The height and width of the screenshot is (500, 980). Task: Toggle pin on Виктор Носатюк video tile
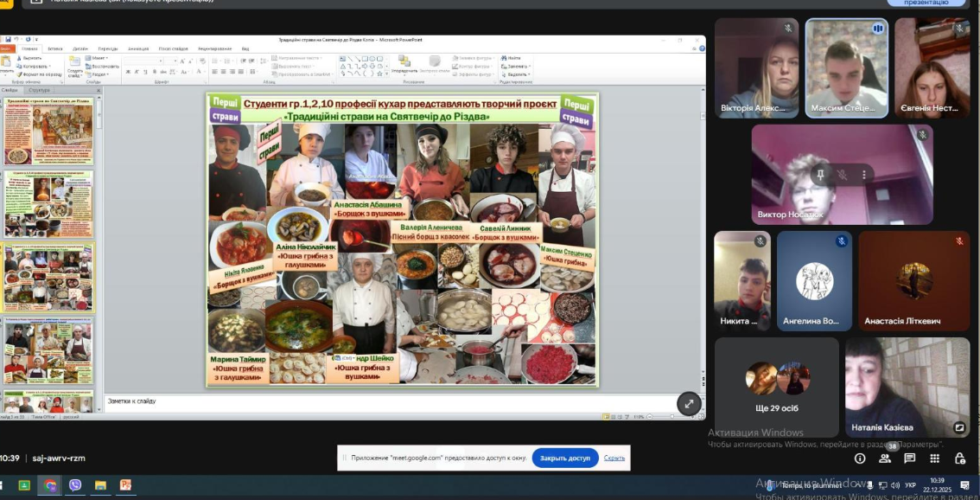pos(819,175)
